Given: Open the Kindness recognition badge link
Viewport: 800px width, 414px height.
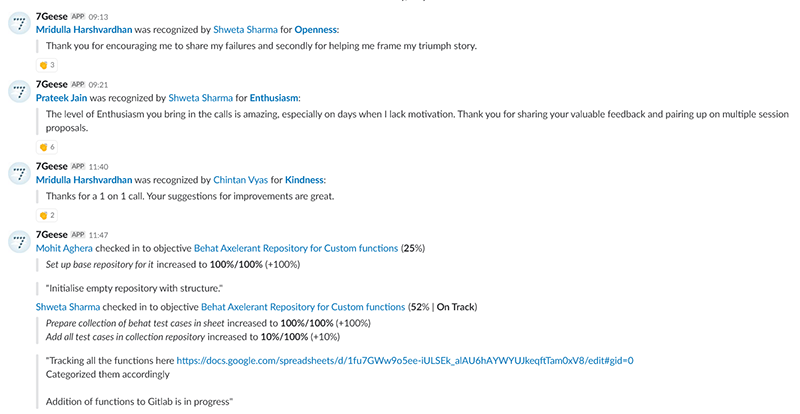Looking at the screenshot, I should [304, 180].
